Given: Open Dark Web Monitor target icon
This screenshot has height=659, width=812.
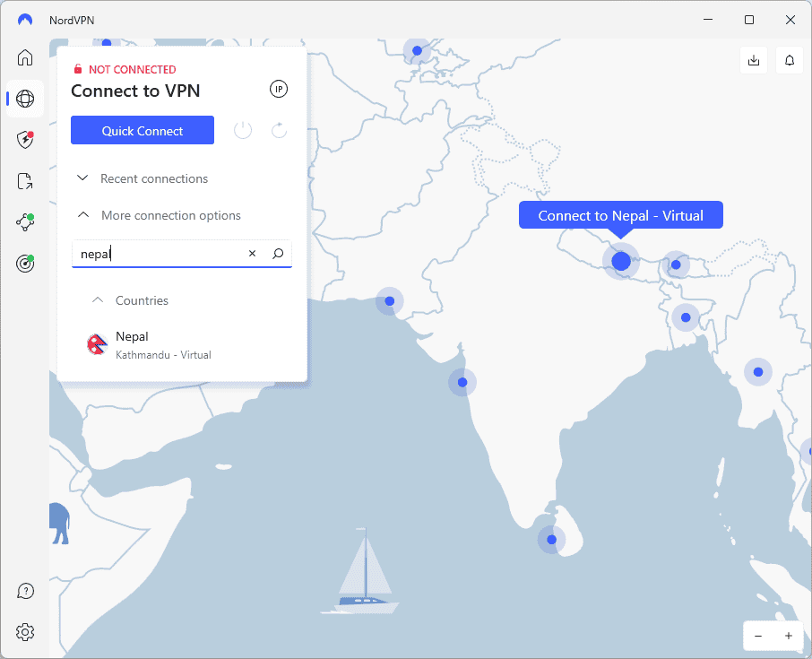Looking at the screenshot, I should 25,264.
